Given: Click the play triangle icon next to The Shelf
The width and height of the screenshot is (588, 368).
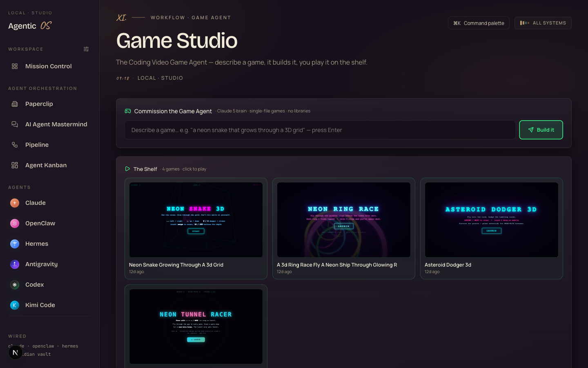Looking at the screenshot, I should point(127,169).
